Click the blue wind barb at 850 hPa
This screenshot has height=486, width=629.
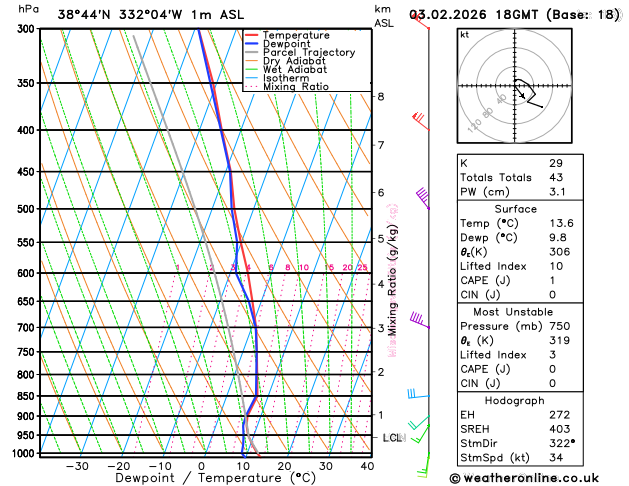coord(418,394)
